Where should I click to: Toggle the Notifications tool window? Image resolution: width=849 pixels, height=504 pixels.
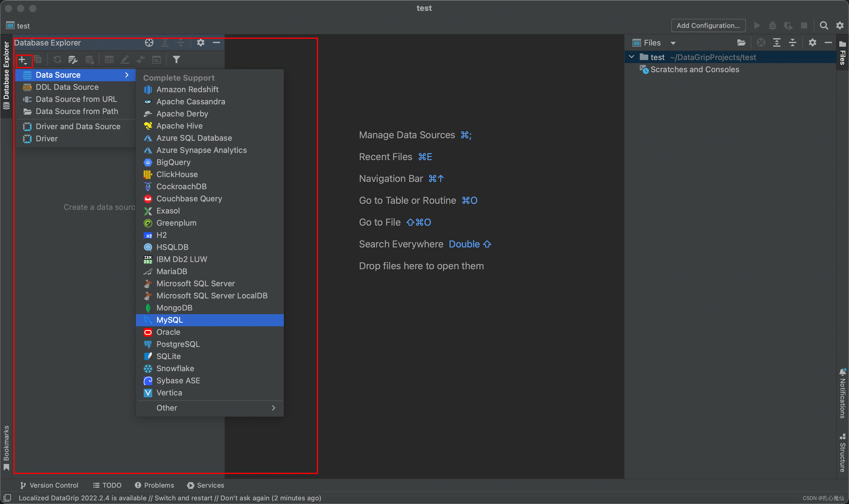pyautogui.click(x=843, y=394)
